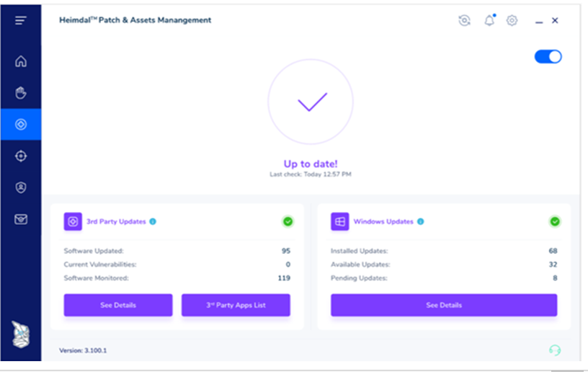Open the hand-shaped threat prevention sidebar icon

pyautogui.click(x=21, y=92)
